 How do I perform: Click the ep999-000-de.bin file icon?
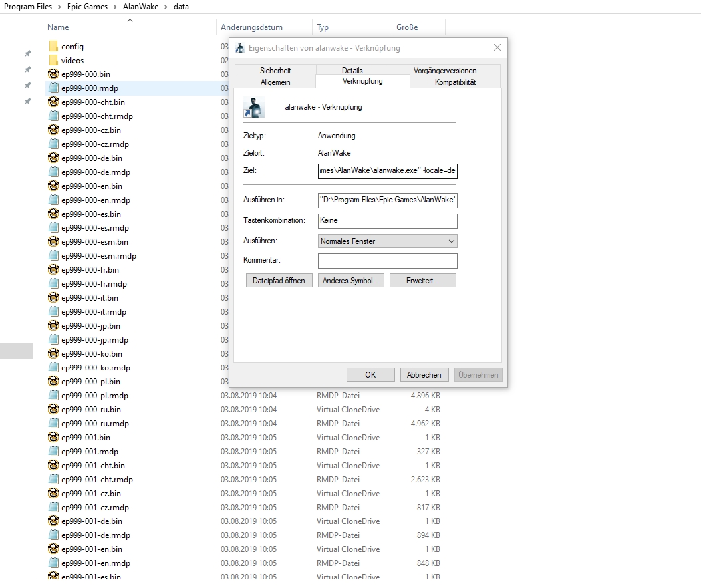pos(53,158)
